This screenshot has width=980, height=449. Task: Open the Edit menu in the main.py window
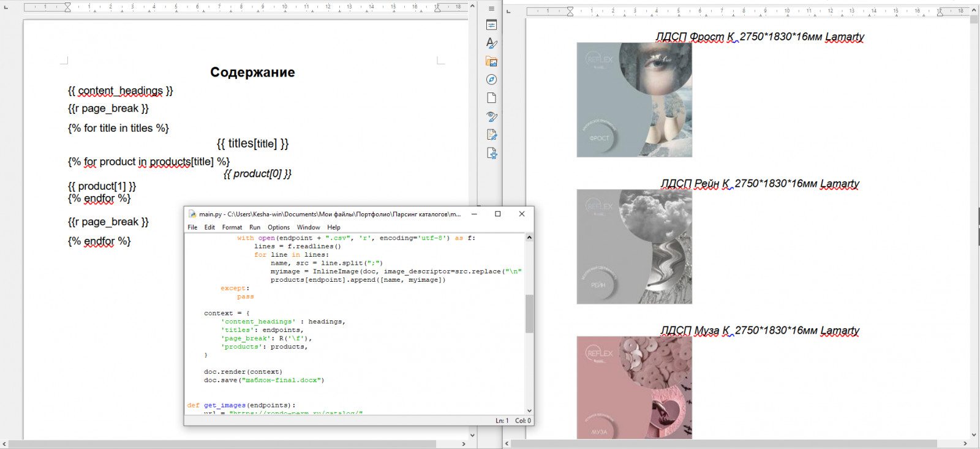pyautogui.click(x=209, y=227)
